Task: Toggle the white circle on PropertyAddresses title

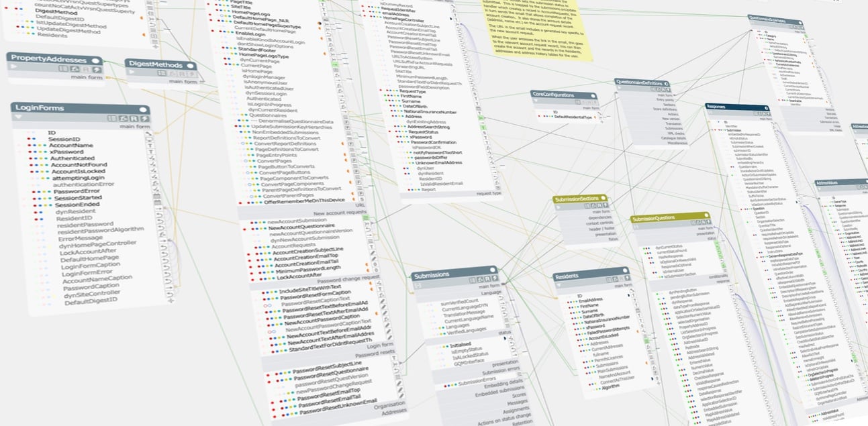Action: click(97, 60)
